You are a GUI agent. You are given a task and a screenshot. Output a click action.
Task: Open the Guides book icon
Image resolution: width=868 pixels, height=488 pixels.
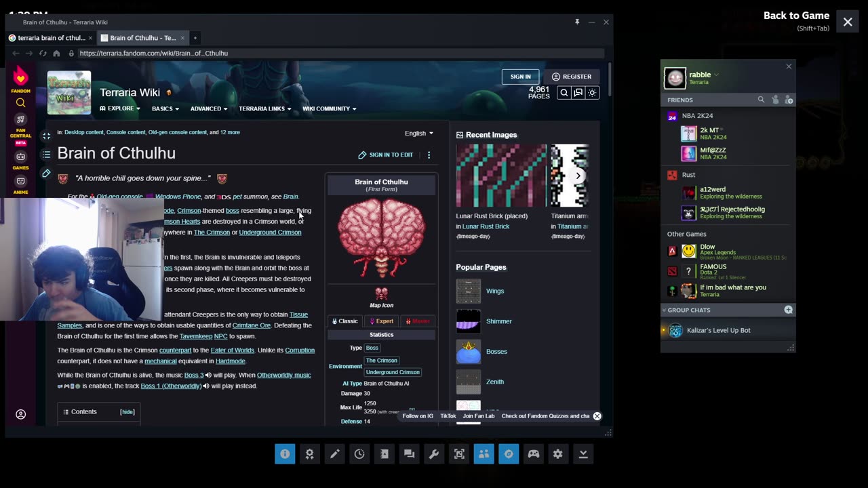click(384, 454)
